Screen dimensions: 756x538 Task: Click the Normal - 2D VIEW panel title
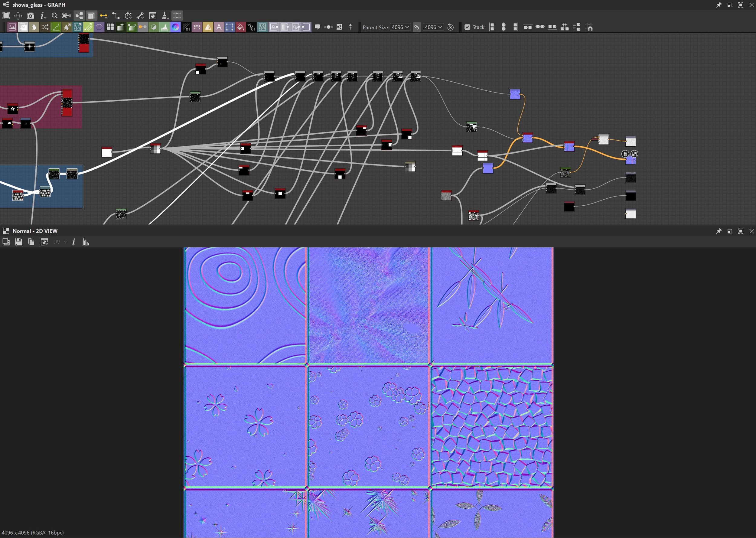click(x=35, y=231)
